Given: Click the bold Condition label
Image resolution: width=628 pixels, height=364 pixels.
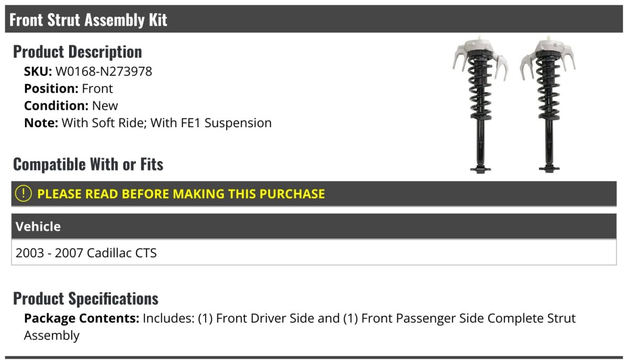Looking at the screenshot, I should tap(56, 106).
